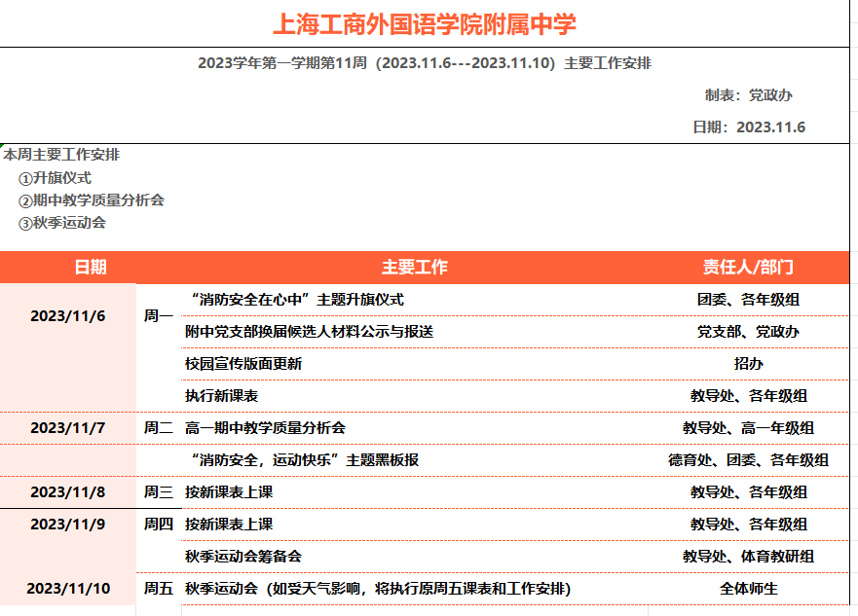Click the date cell 2023/11/6

[68, 316]
